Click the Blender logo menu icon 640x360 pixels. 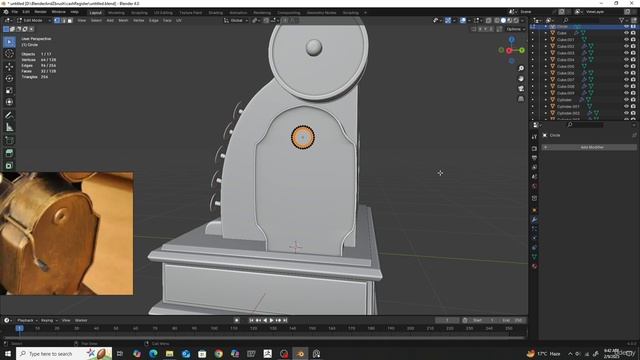point(6,12)
